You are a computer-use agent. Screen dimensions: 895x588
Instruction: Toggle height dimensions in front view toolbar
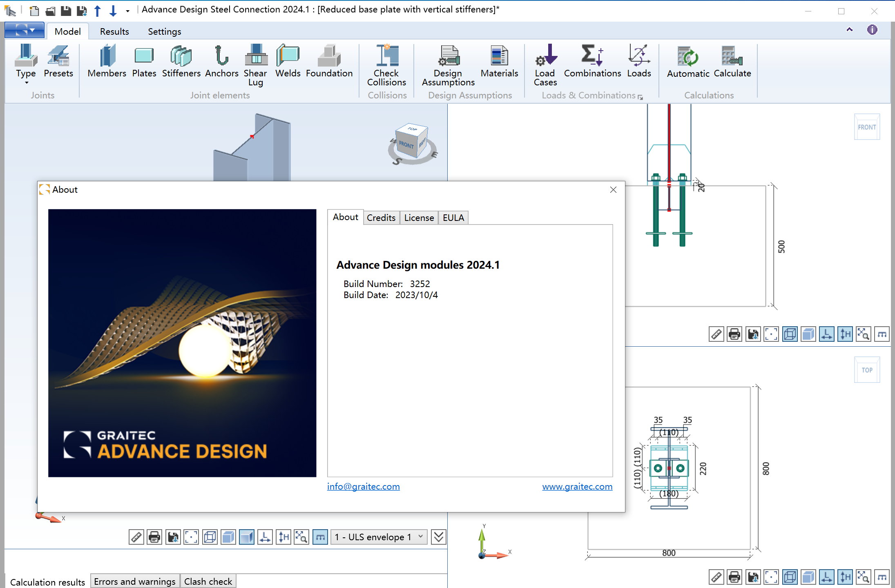pyautogui.click(x=845, y=334)
